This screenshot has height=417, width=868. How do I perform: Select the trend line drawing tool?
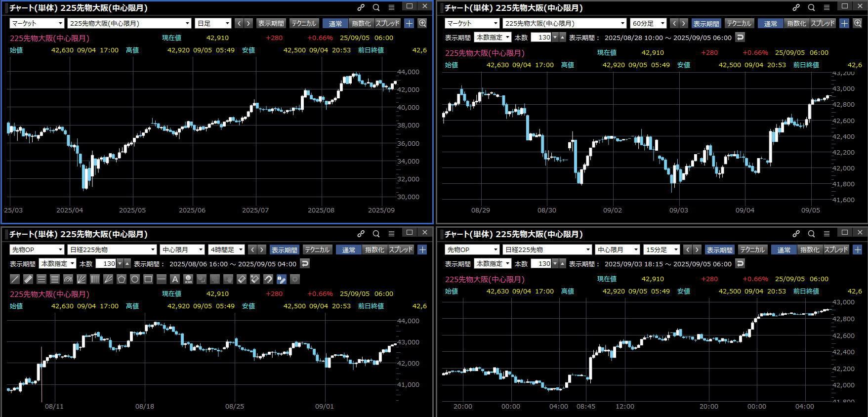click(15, 279)
